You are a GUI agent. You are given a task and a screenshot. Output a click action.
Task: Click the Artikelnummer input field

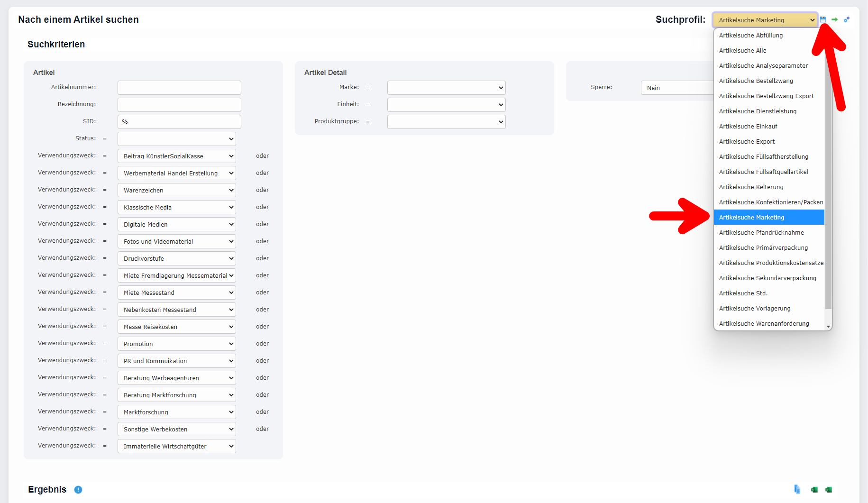(179, 88)
